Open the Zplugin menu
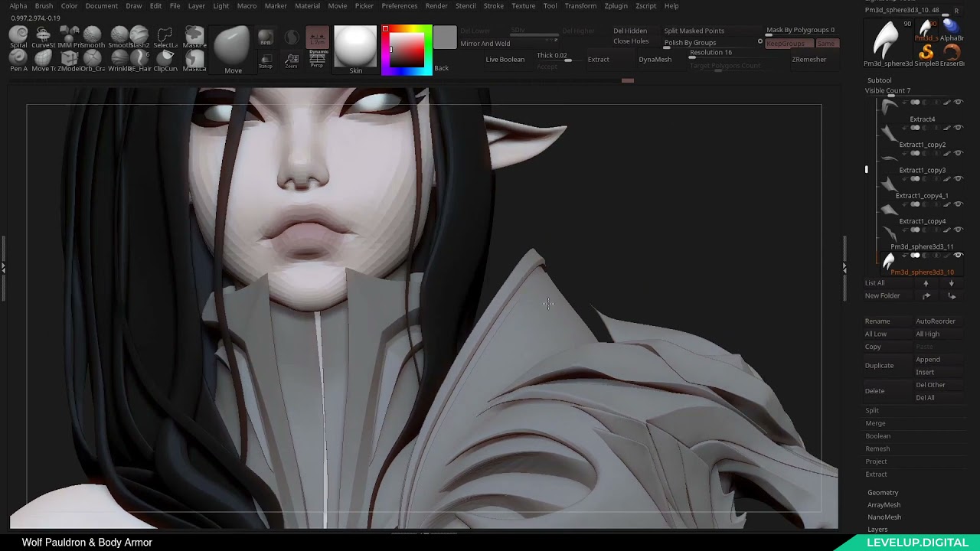This screenshot has width=980, height=551. pos(616,6)
